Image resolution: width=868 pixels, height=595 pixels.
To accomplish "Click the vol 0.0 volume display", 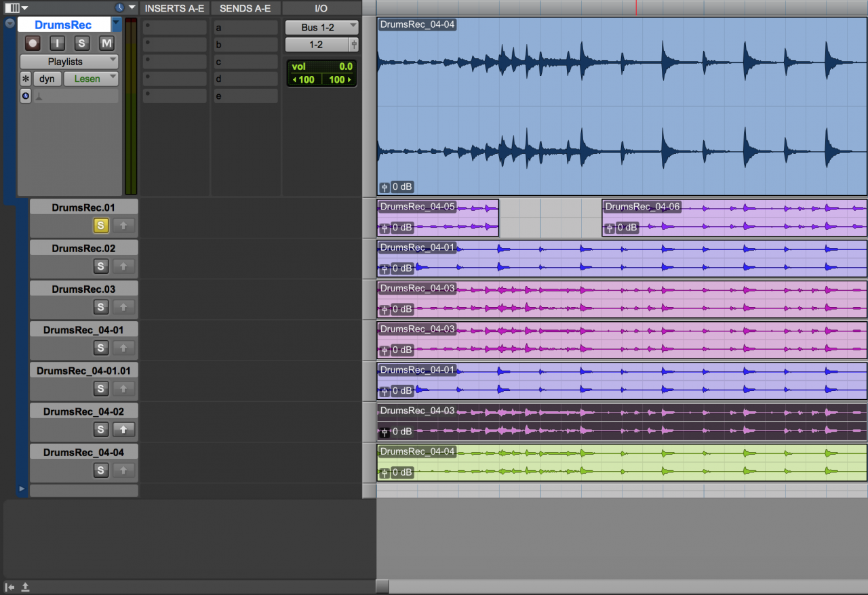I will 321,66.
